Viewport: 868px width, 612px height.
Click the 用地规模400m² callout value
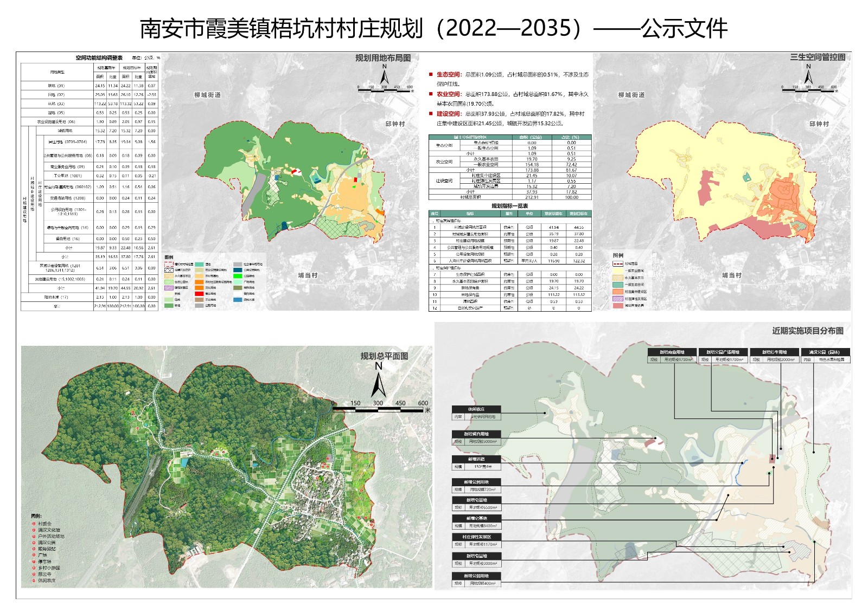click(x=483, y=584)
